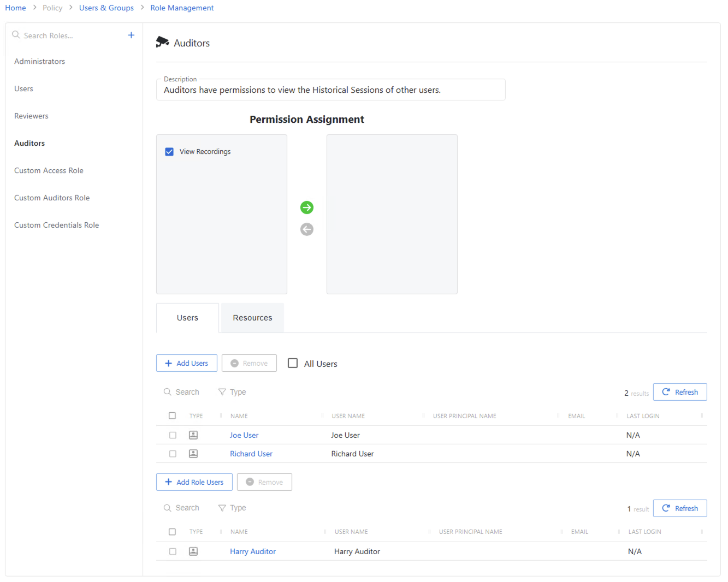Open the Type filter in users table
The height and width of the screenshot is (582, 728).
[x=232, y=392]
